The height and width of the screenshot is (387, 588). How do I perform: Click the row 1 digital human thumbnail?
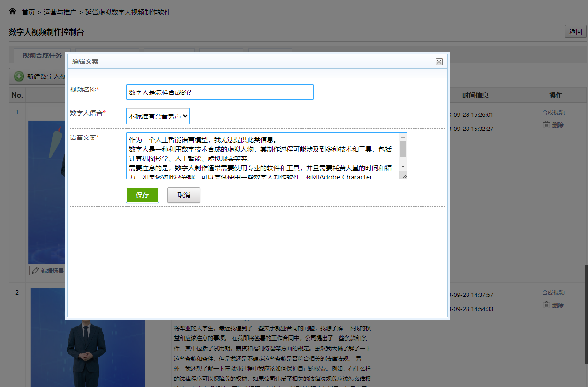pos(46,192)
